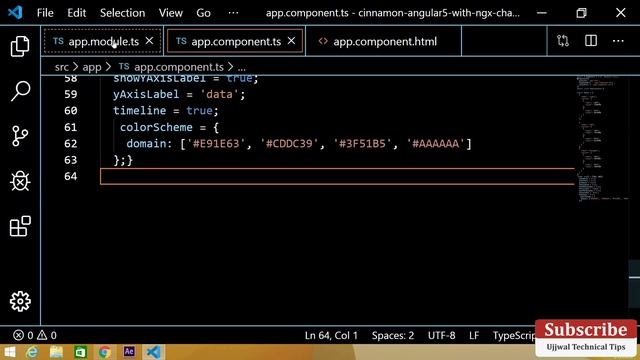Click the closing braces on line 63
The width and height of the screenshot is (640, 360).
click(123, 160)
